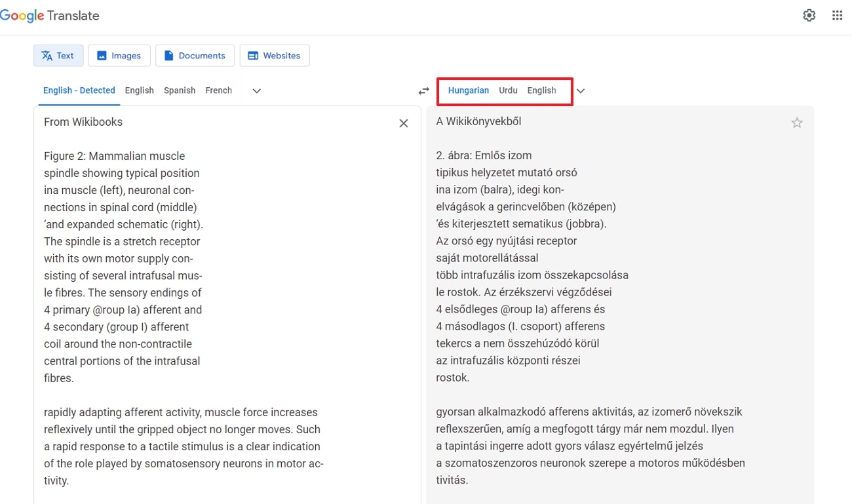Click the Google Translate logo
Screen dimensions: 852x504
click(x=50, y=16)
